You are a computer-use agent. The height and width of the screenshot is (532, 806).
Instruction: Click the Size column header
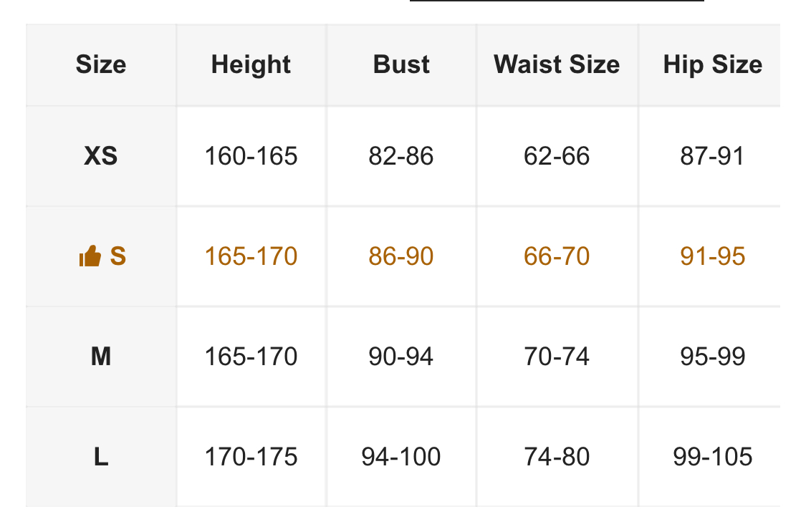click(x=101, y=64)
